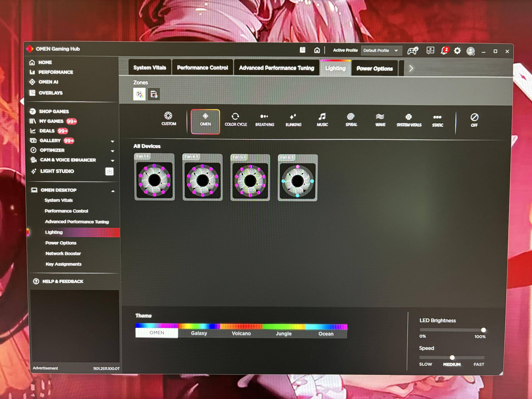532x399 pixels.
Task: Open Power Options in the sidebar
Action: point(61,243)
